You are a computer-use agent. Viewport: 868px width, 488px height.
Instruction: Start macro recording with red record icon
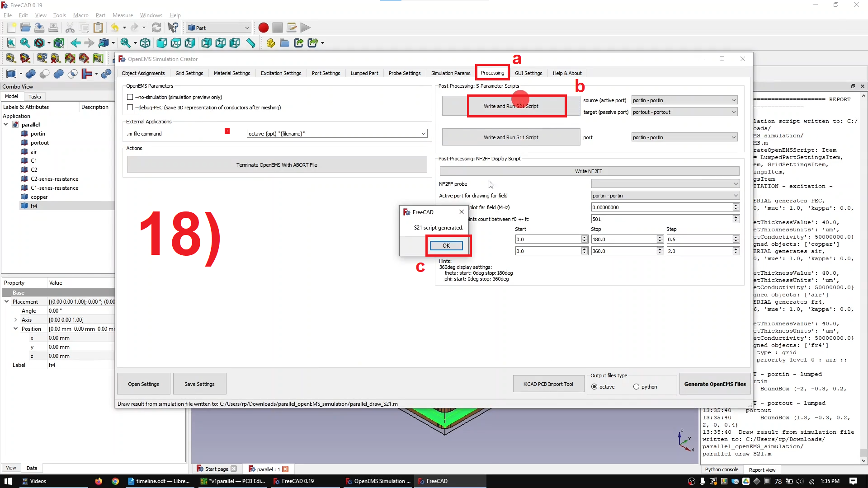[263, 28]
